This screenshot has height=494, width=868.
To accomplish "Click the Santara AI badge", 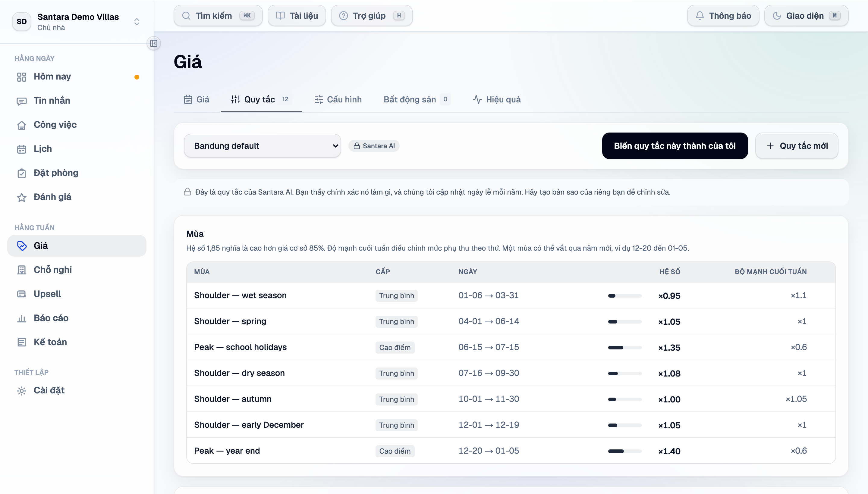I will 374,146.
